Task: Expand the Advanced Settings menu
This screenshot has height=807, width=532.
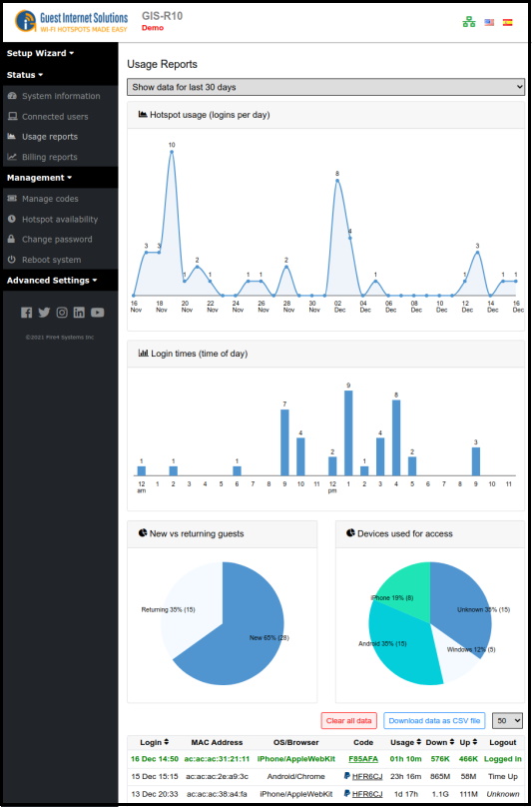Action: pyautogui.click(x=52, y=281)
